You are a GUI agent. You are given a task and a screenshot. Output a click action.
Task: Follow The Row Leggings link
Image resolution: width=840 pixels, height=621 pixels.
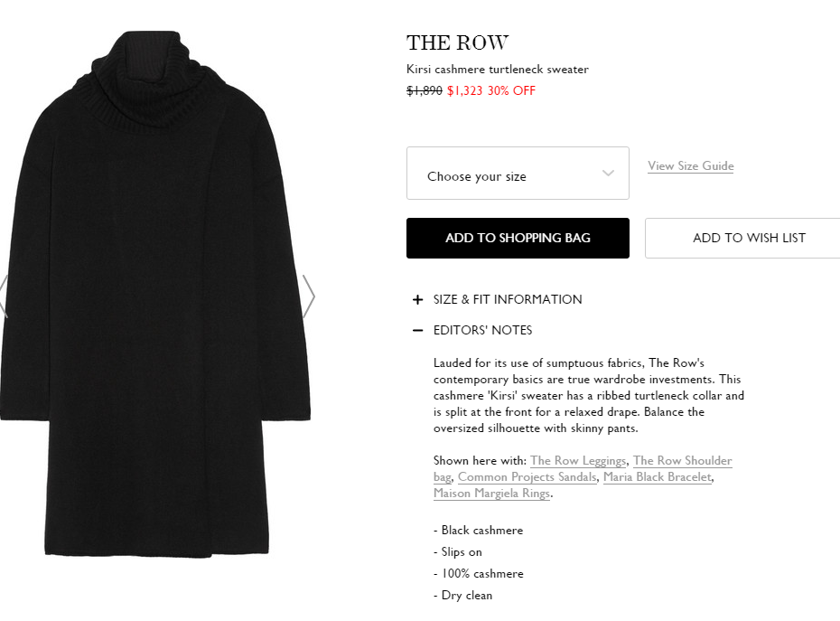pos(578,461)
